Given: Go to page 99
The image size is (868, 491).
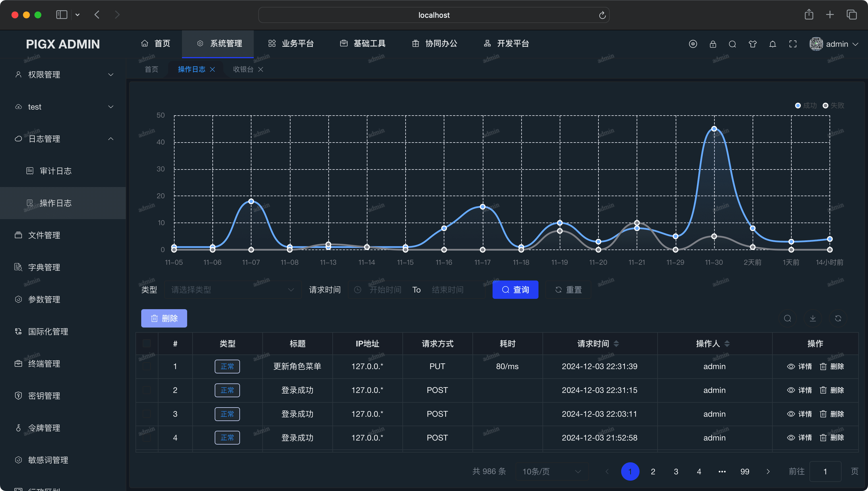Looking at the screenshot, I should (x=745, y=471).
